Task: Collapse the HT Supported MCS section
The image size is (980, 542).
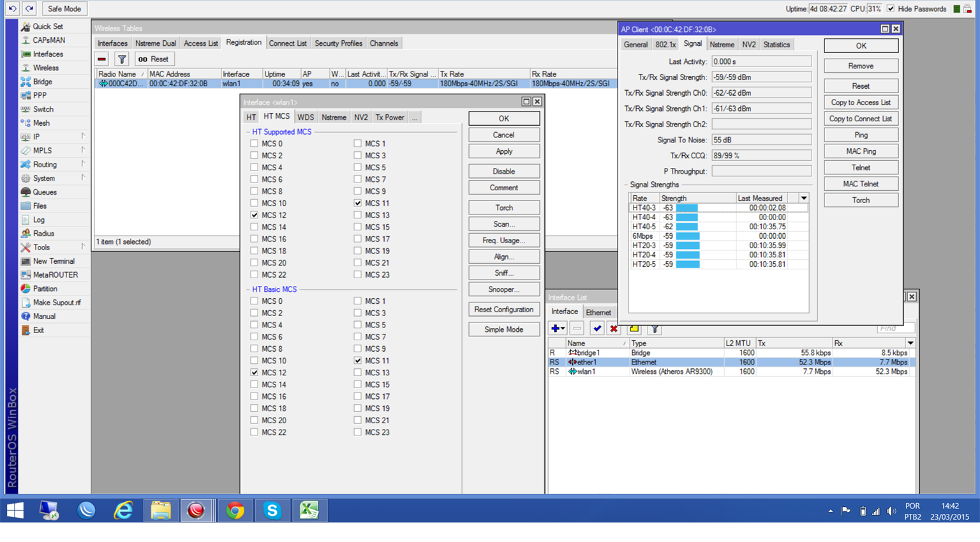Action: (x=248, y=132)
